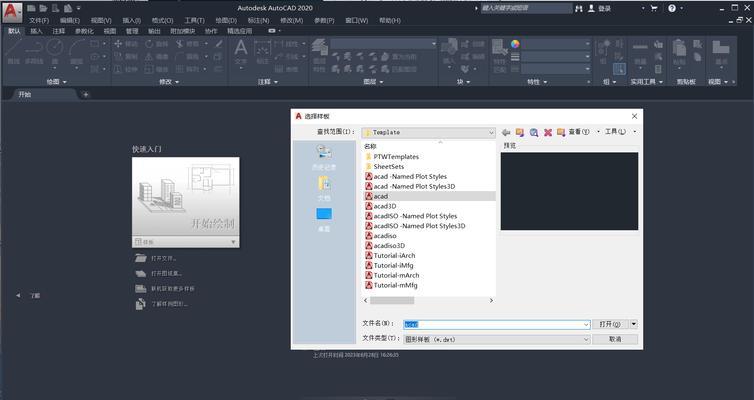754x400 pixels.
Task: Click the AutoCAD application menu logo
Action: [12, 12]
